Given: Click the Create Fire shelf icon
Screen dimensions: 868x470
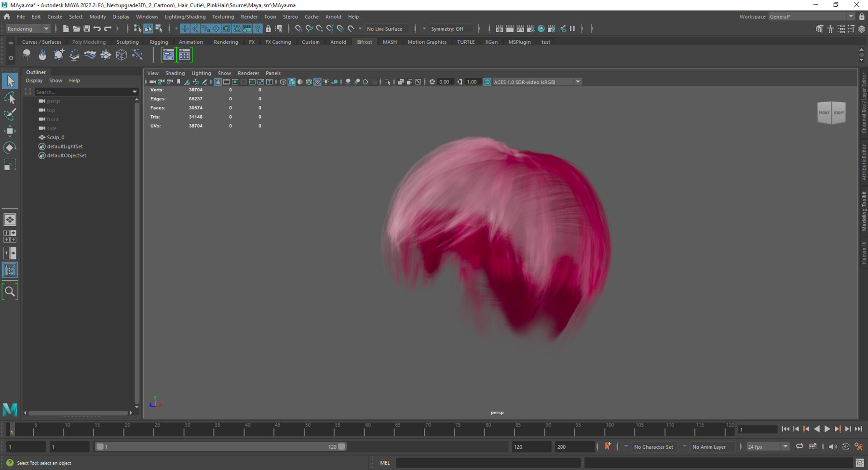Looking at the screenshot, I should click(43, 55).
